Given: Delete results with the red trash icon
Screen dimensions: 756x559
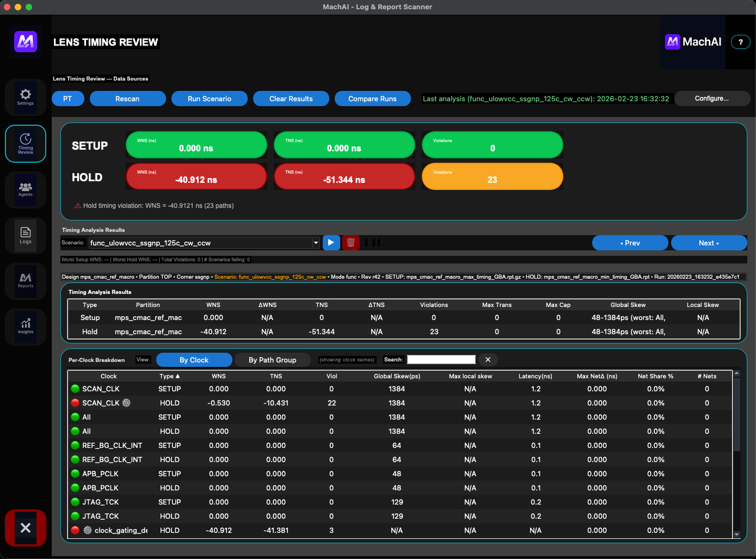Looking at the screenshot, I should (351, 243).
